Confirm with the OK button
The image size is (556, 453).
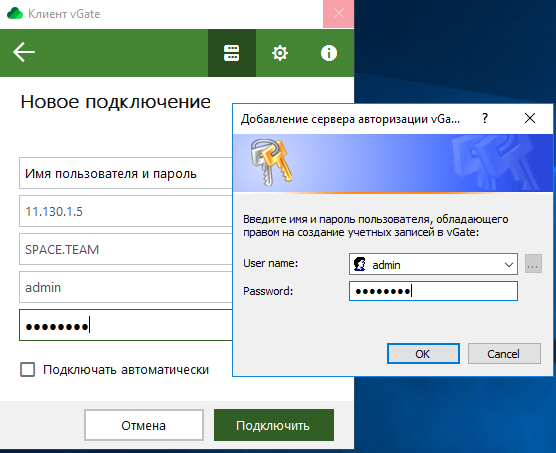pos(423,353)
